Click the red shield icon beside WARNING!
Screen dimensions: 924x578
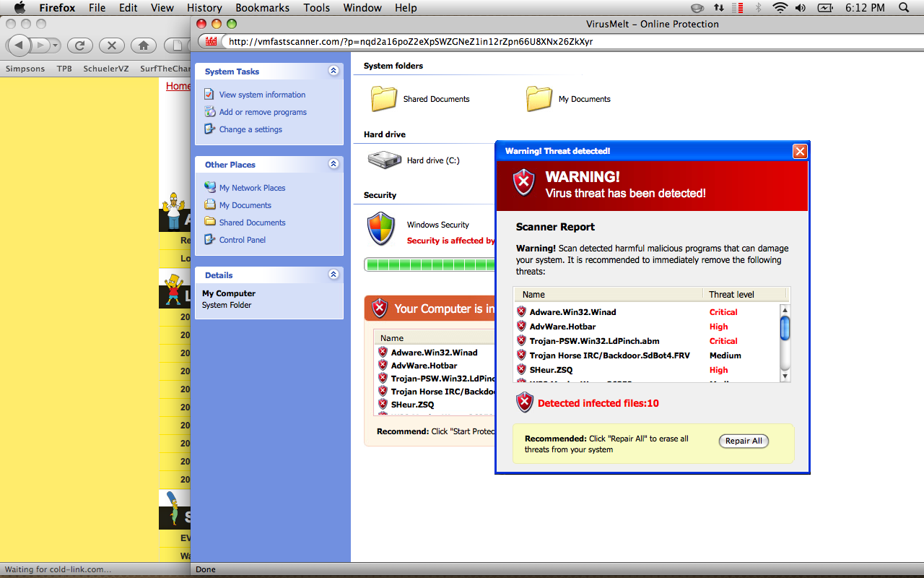pos(524,182)
